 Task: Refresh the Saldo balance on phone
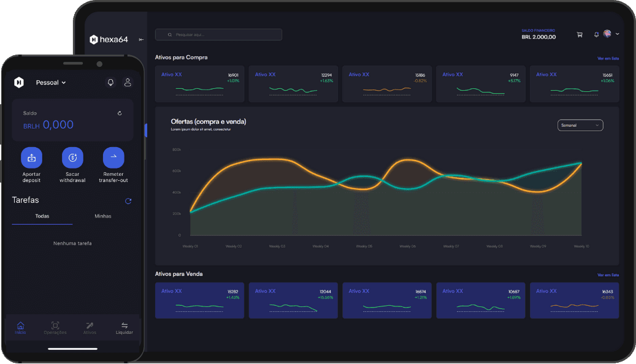(x=120, y=113)
